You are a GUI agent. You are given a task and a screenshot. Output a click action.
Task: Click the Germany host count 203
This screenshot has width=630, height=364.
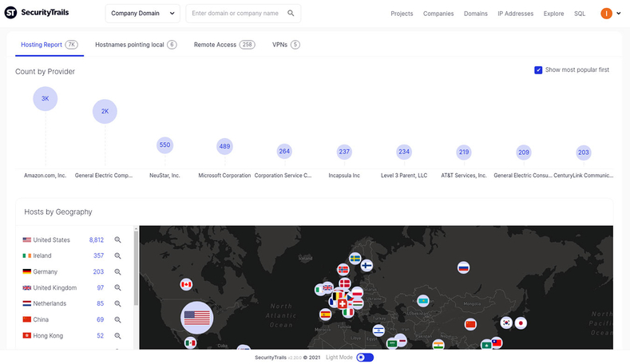pyautogui.click(x=98, y=271)
